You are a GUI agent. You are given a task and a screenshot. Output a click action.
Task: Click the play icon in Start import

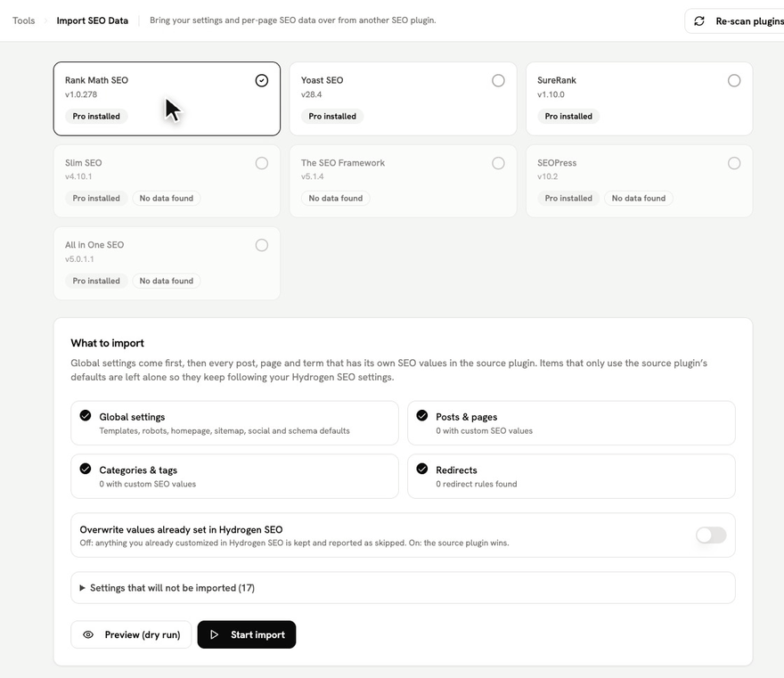click(x=214, y=634)
